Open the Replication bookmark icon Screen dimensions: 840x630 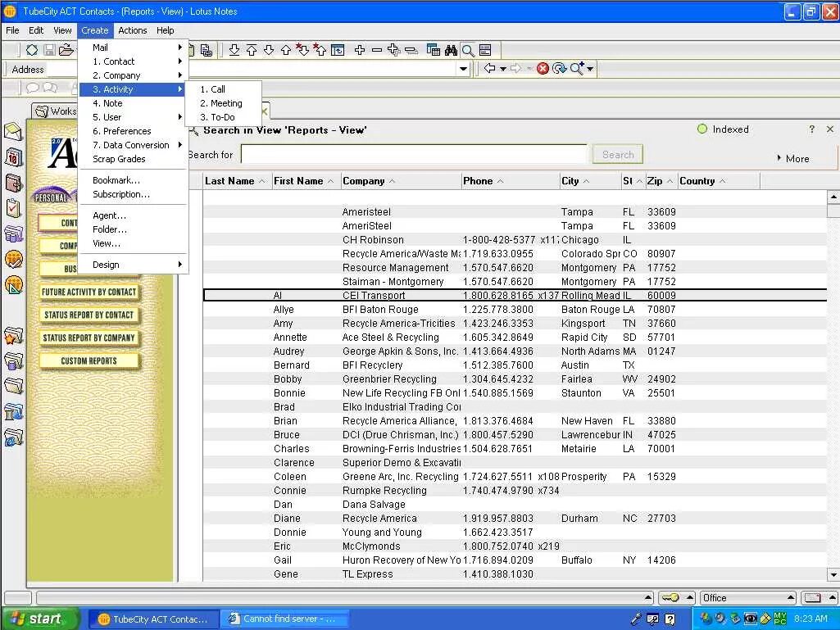point(13,234)
